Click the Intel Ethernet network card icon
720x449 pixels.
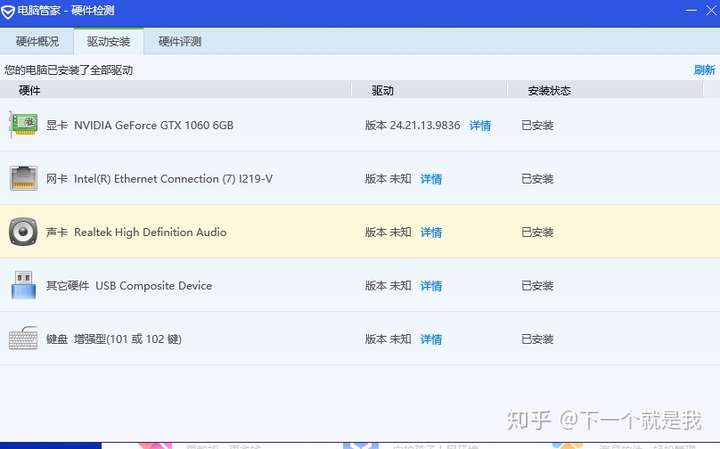(23, 178)
